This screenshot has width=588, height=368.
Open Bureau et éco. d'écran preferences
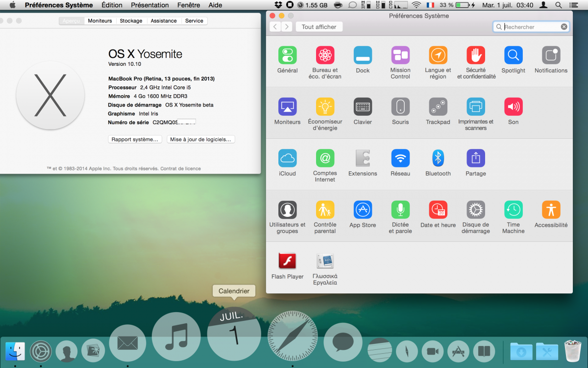point(325,55)
